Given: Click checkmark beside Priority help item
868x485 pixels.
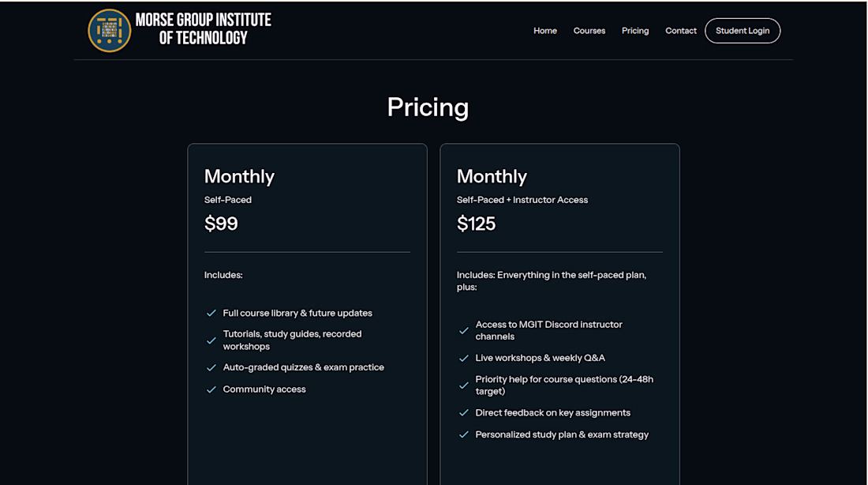Looking at the screenshot, I should (464, 385).
